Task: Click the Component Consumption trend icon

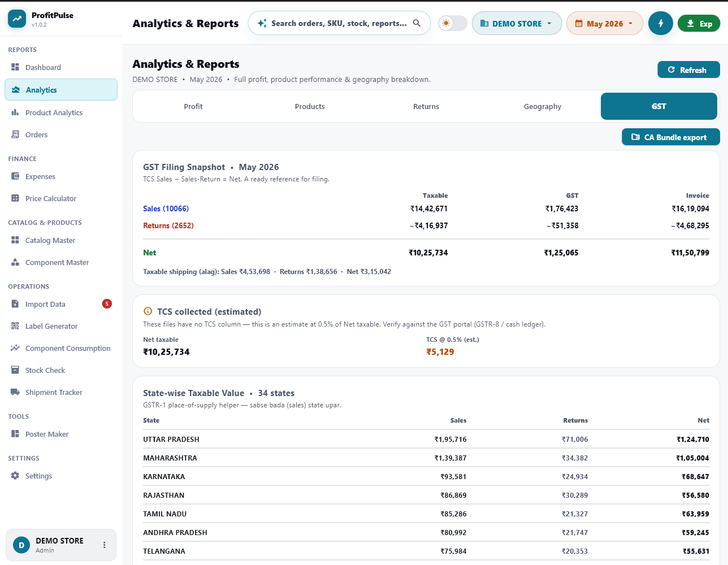Action: 15,348
